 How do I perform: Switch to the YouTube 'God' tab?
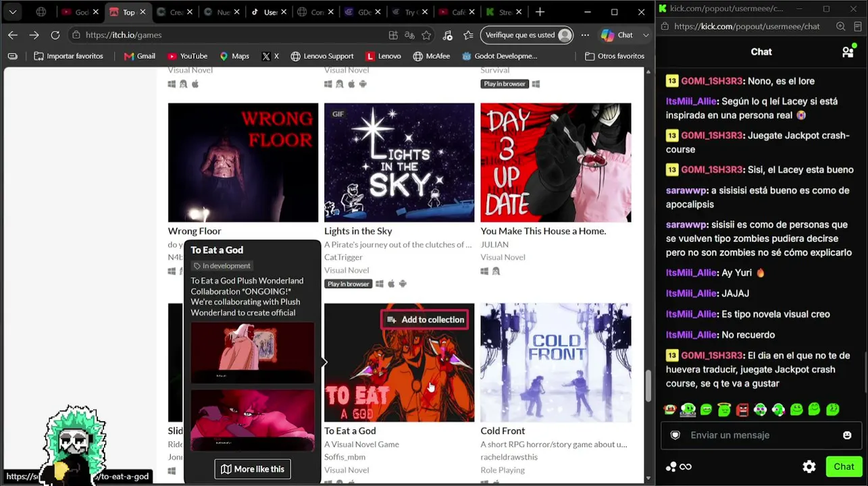80,12
